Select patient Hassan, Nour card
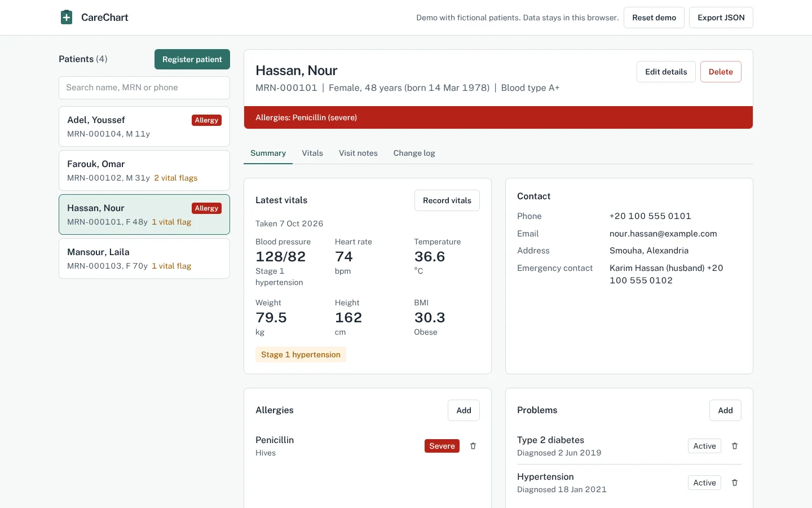The height and width of the screenshot is (508, 812). click(144, 214)
